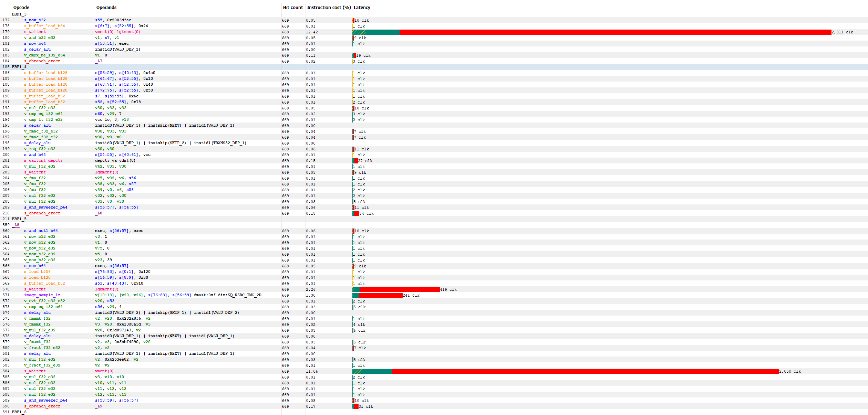Click the 12.42 instruction cost value

click(x=312, y=32)
